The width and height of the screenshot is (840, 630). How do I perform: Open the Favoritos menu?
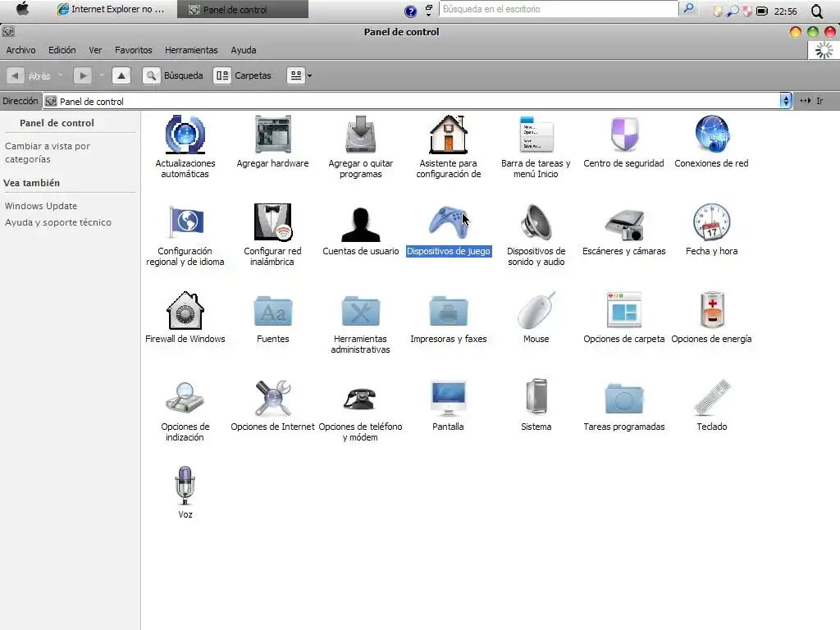(x=134, y=50)
